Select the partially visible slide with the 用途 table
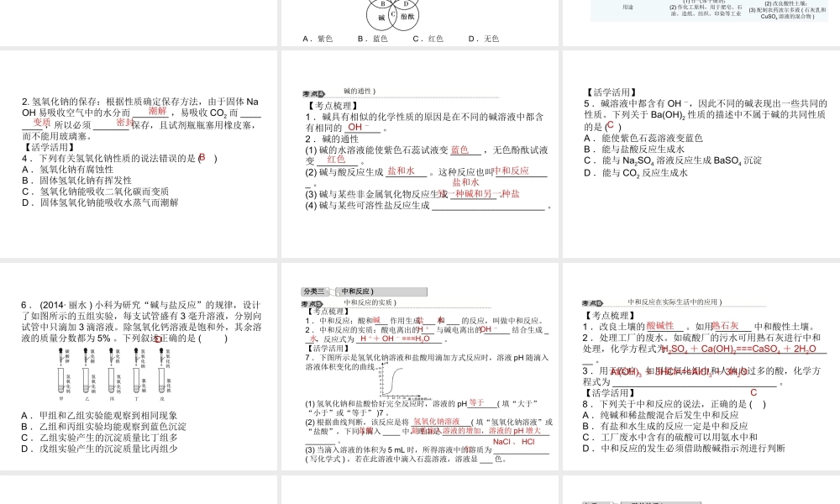The width and height of the screenshot is (840, 504). click(701, 23)
